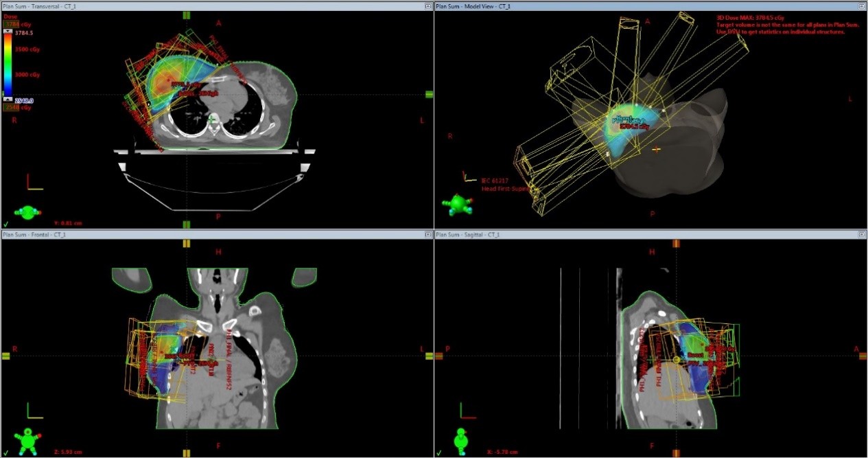Click the lower arrow on the dose color scale

point(8,99)
